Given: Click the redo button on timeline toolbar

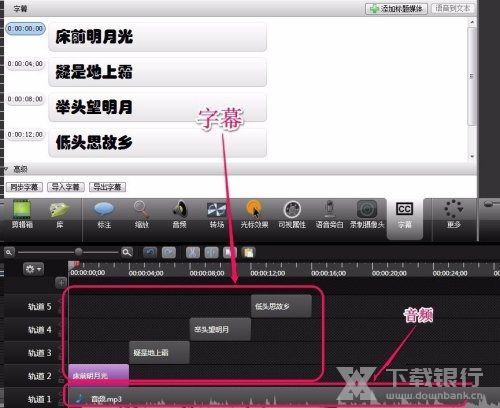Looking at the screenshot, I should pyautogui.click(x=169, y=252).
